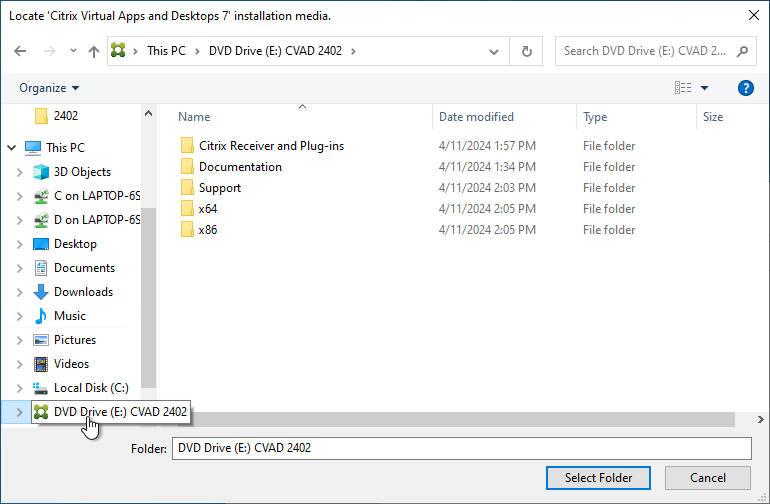Select the x64 folder
Viewport: 770px width, 504px height.
pyautogui.click(x=208, y=209)
